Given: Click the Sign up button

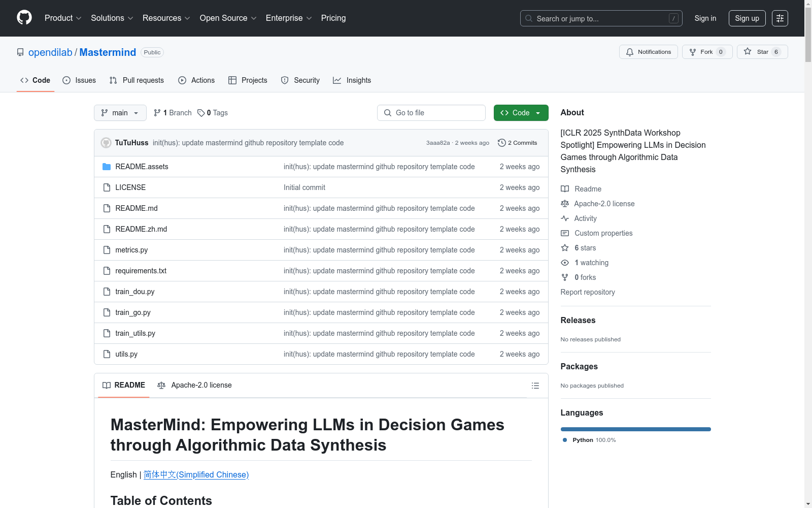Looking at the screenshot, I should click(747, 18).
